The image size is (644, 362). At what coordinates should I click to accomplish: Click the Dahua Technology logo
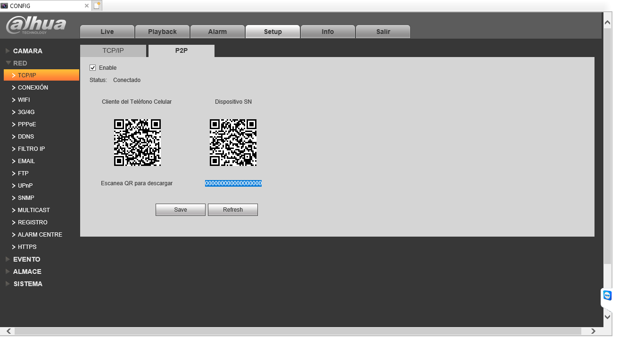36,25
